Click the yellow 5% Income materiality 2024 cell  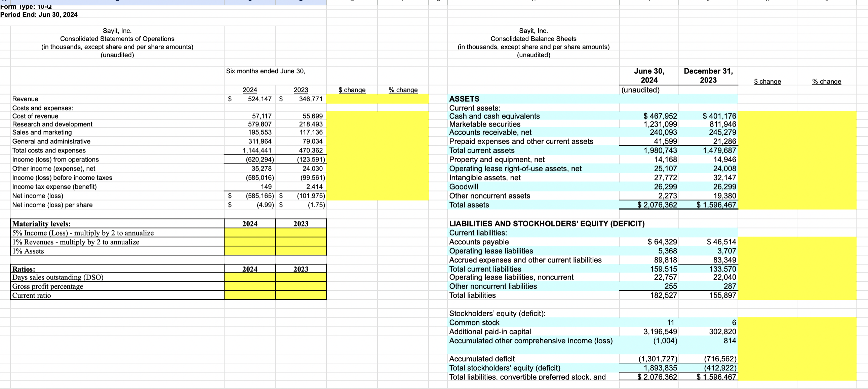pyautogui.click(x=249, y=233)
